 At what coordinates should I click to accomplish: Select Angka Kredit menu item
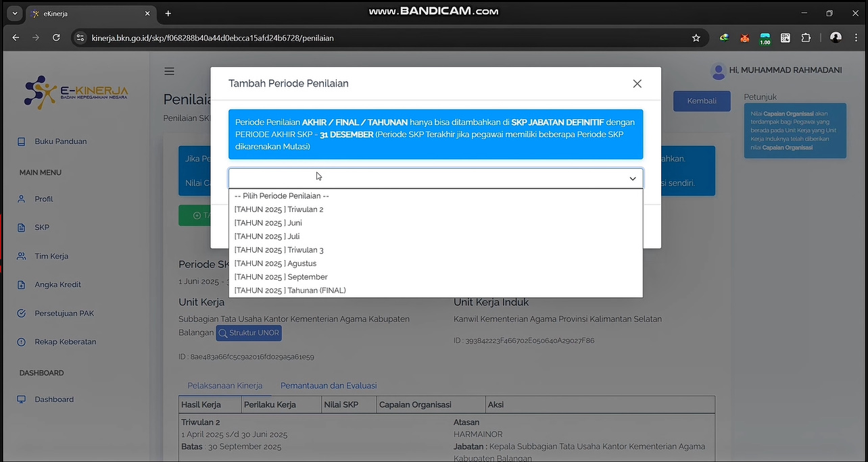[x=57, y=285]
